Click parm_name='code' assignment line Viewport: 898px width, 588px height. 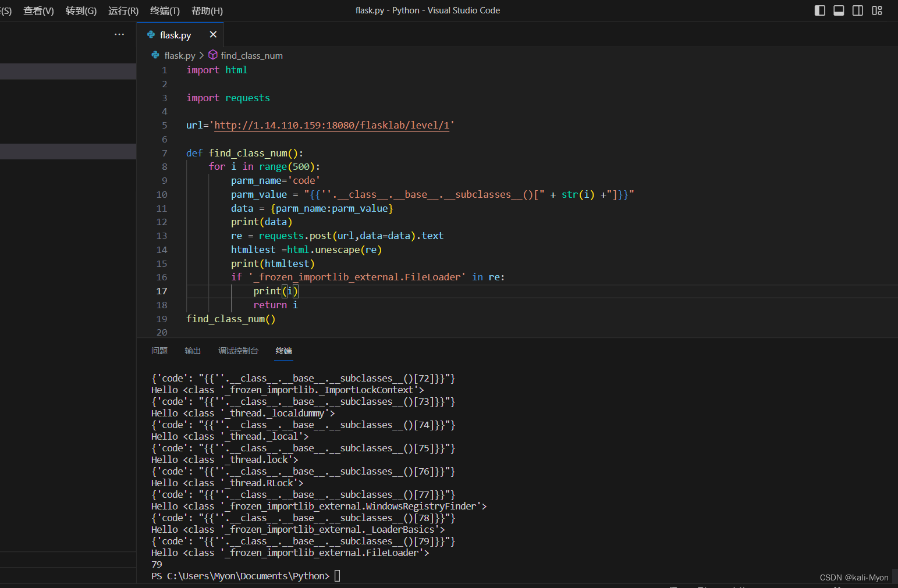275,180
